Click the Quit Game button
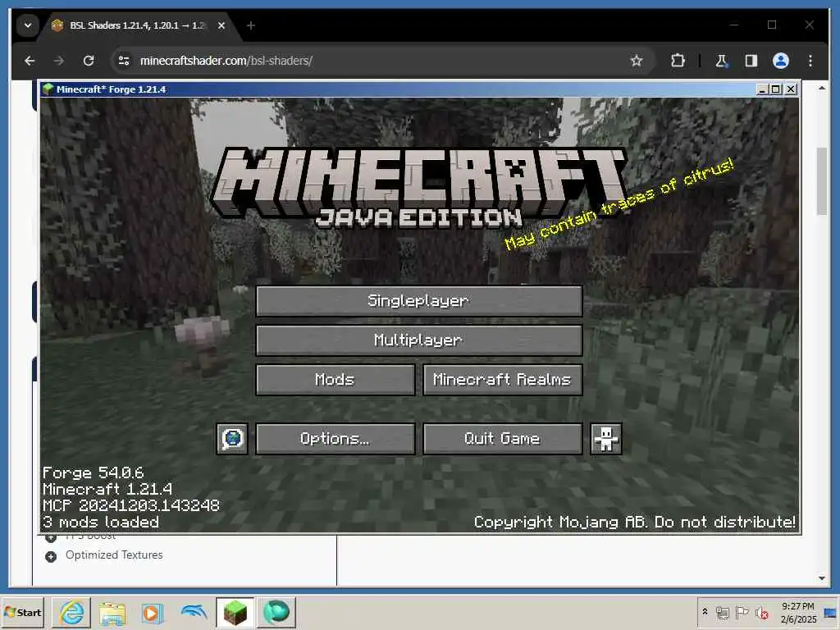This screenshot has height=630, width=840. click(x=503, y=439)
